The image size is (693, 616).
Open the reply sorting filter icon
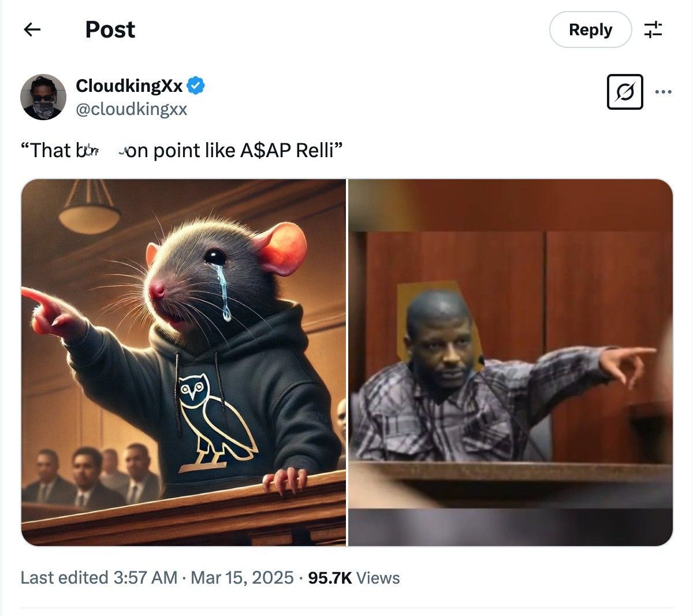click(653, 29)
